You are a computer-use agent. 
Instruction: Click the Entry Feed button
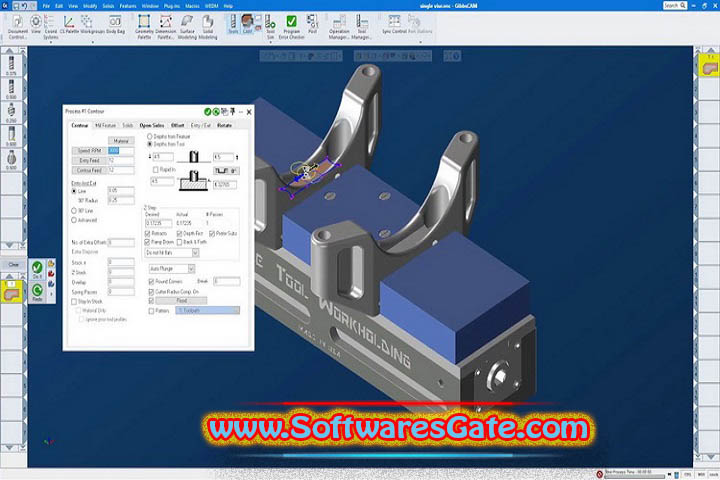click(x=89, y=160)
